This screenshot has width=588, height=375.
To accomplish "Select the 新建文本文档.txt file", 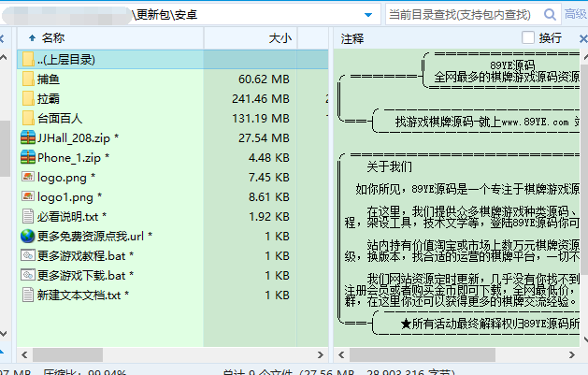I will (79, 295).
